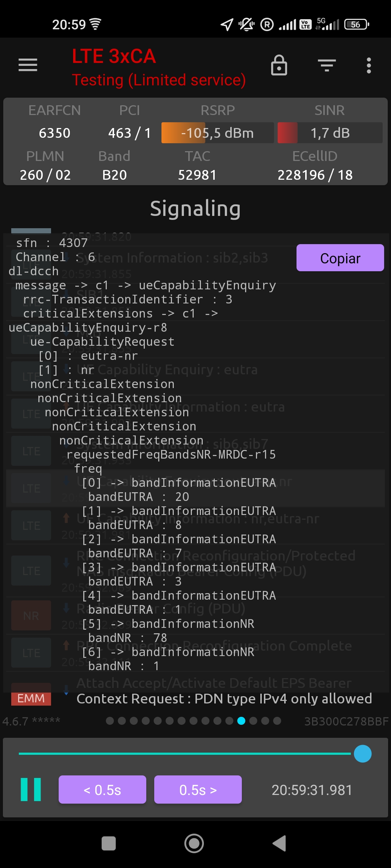Tap the SINR 1,7 dB indicator
This screenshot has height=868, width=391.
click(x=330, y=133)
